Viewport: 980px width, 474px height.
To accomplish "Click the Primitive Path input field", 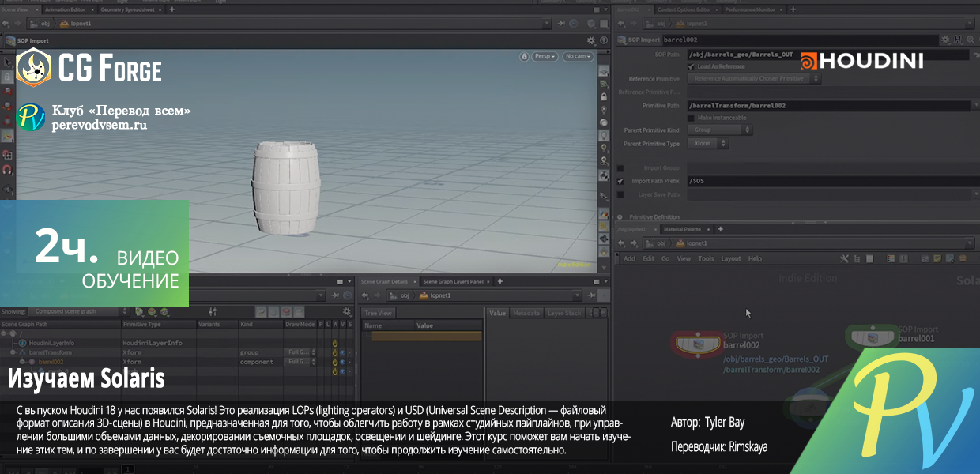I will (x=827, y=105).
